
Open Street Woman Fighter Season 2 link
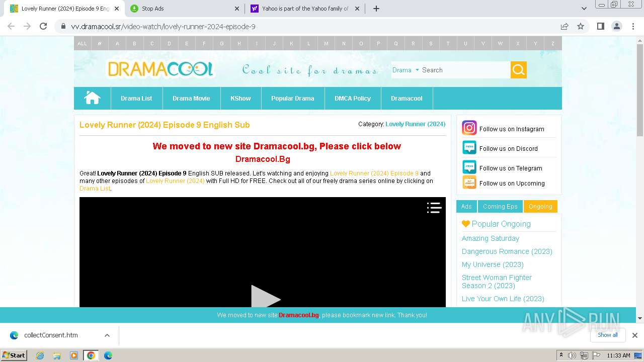point(497,282)
